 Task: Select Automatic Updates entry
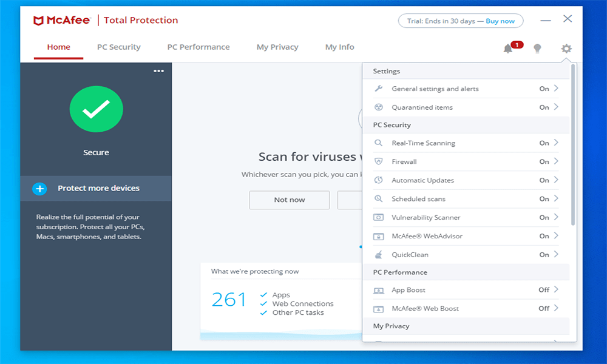466,180
